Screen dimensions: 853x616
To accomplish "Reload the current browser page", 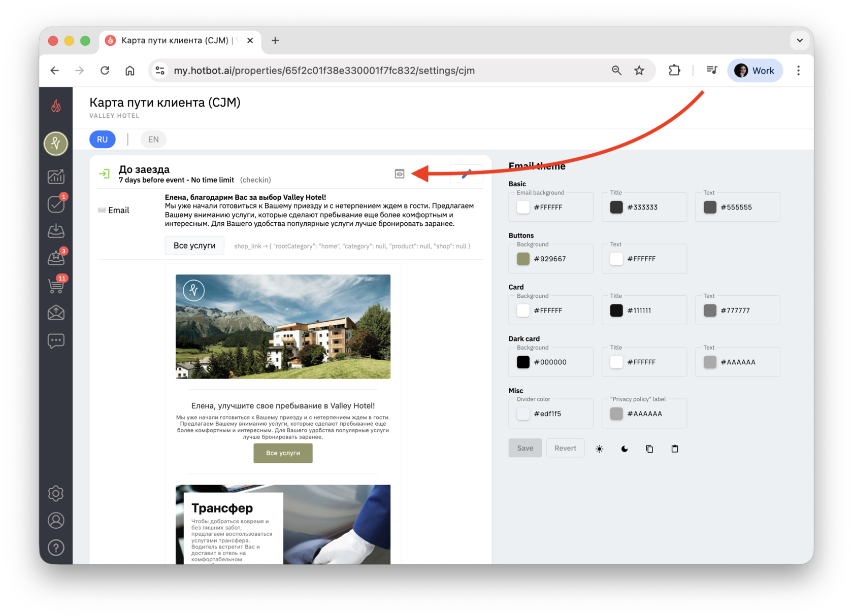I will 105,71.
